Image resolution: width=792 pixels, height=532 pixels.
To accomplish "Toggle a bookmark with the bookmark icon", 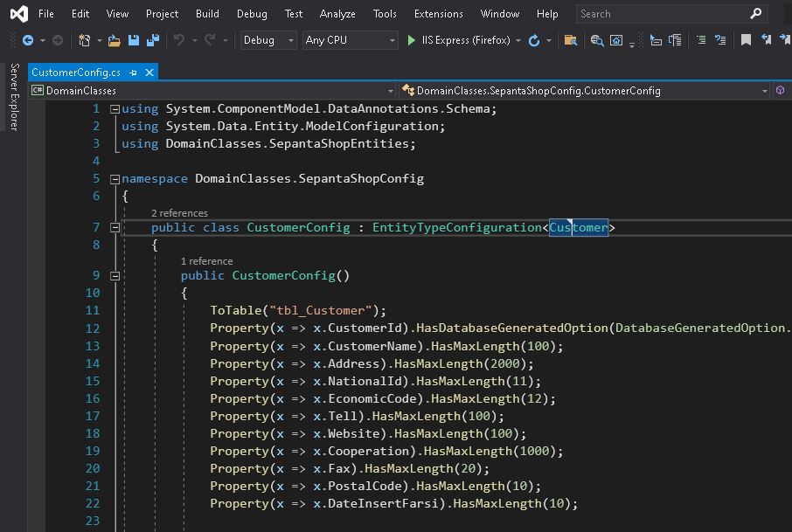I will point(746,40).
